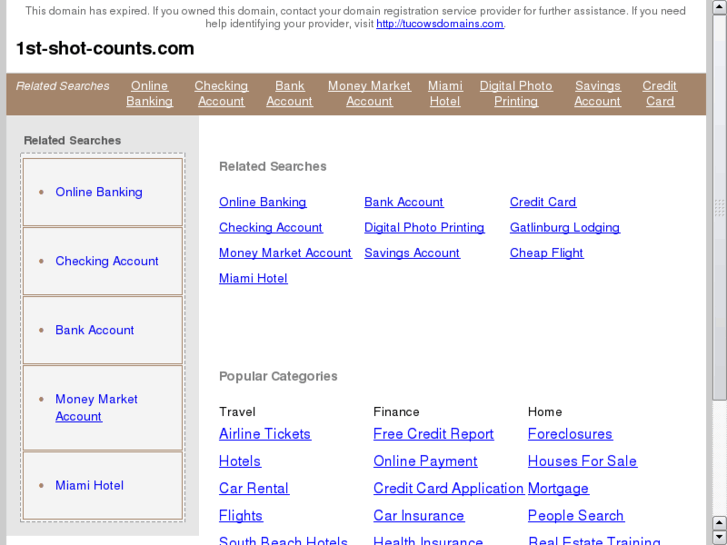This screenshot has width=727, height=545.
Task: Select Money Market Account in the left sidebar
Action: tap(96, 408)
